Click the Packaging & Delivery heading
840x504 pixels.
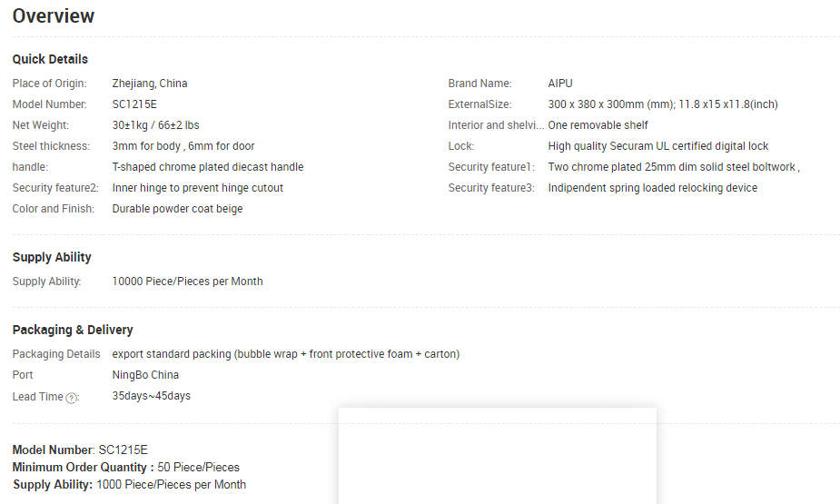click(x=73, y=330)
